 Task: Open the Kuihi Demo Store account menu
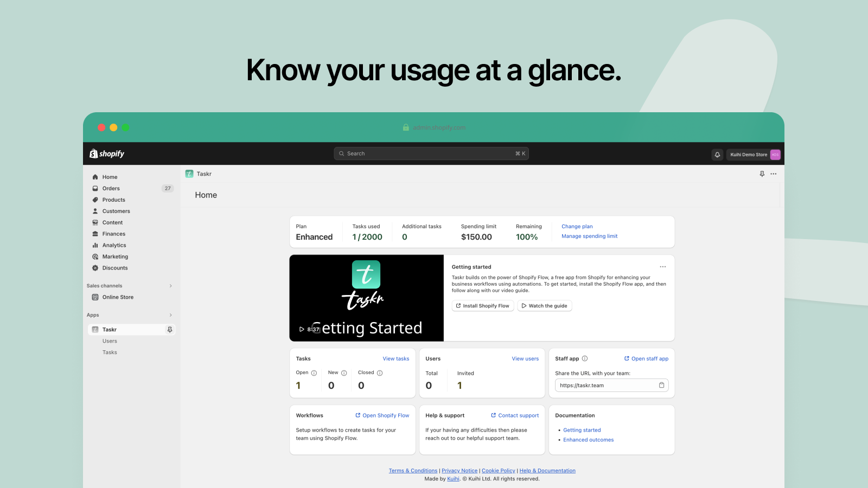click(x=754, y=155)
